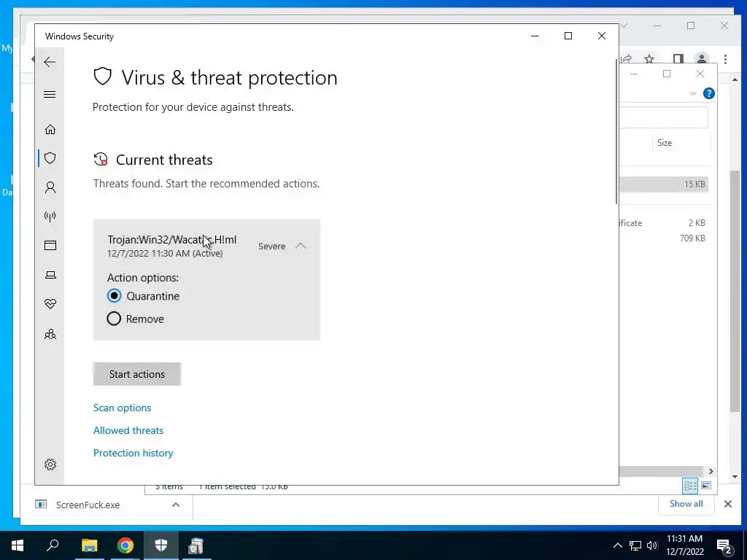Image resolution: width=747 pixels, height=560 pixels.
Task: Open File Explorer from taskbar
Action: click(89, 545)
